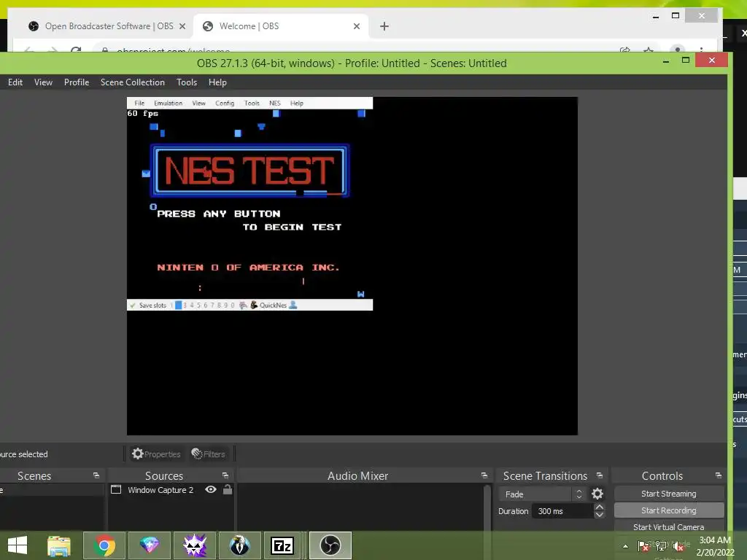Image resolution: width=747 pixels, height=560 pixels.
Task: Click the OBS Studio taskbar icon
Action: pyautogui.click(x=330, y=545)
